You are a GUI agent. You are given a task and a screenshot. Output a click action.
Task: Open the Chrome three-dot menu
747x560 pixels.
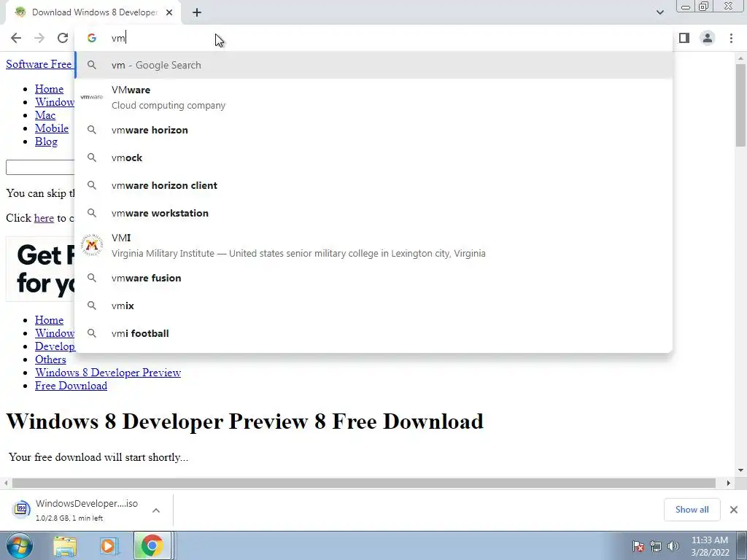pos(731,38)
